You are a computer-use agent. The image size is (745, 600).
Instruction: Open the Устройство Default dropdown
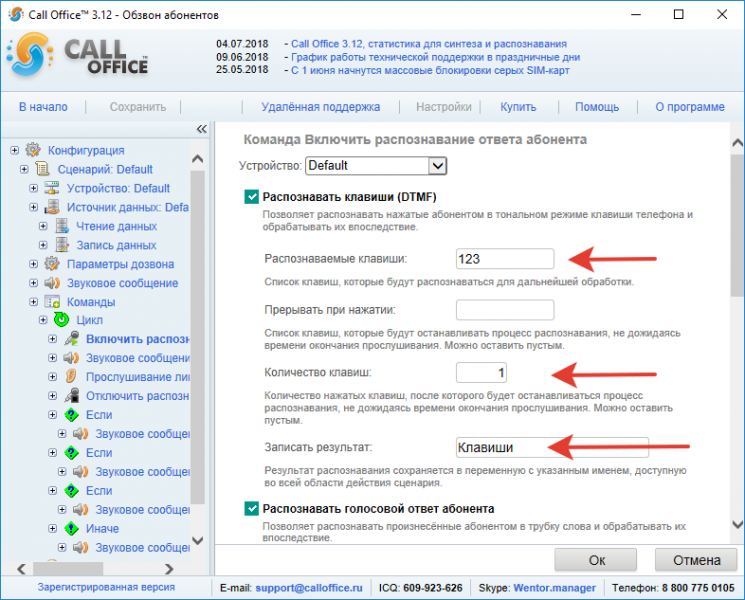click(x=437, y=166)
